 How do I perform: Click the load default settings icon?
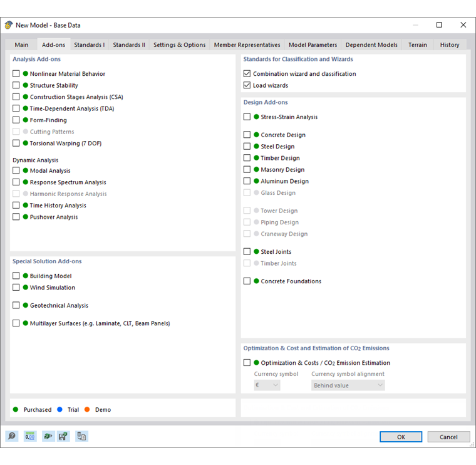[x=48, y=436]
